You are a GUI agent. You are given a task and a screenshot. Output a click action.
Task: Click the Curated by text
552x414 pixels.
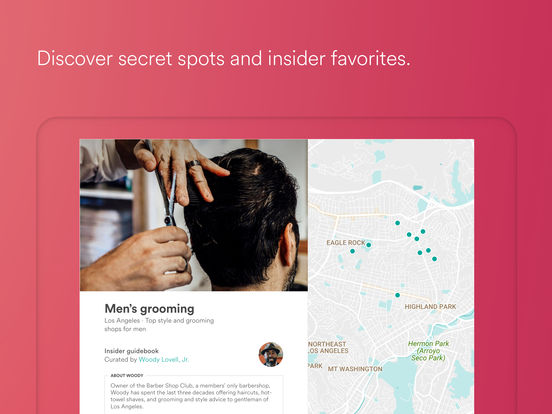121,359
